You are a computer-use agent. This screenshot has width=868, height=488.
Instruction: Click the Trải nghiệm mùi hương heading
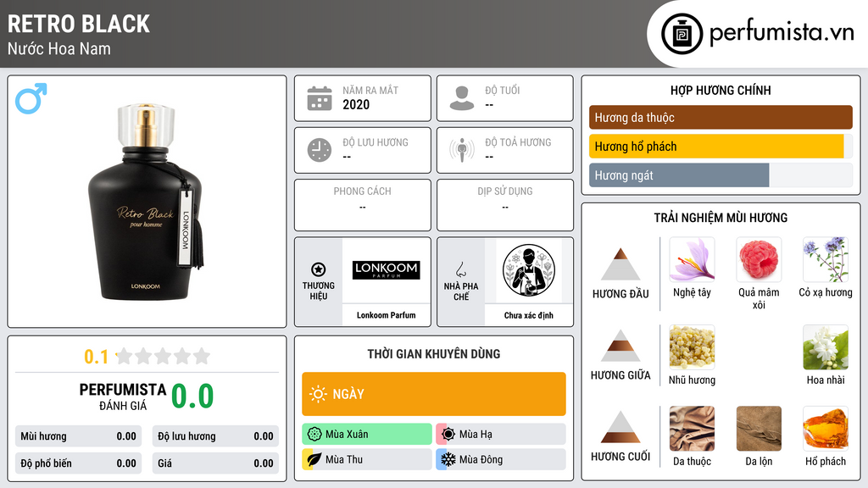coord(721,218)
